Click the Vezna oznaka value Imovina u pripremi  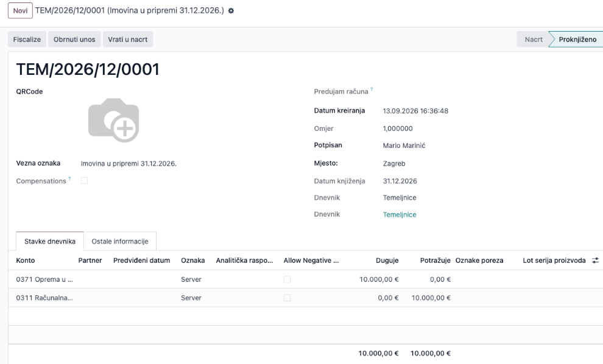pos(129,164)
